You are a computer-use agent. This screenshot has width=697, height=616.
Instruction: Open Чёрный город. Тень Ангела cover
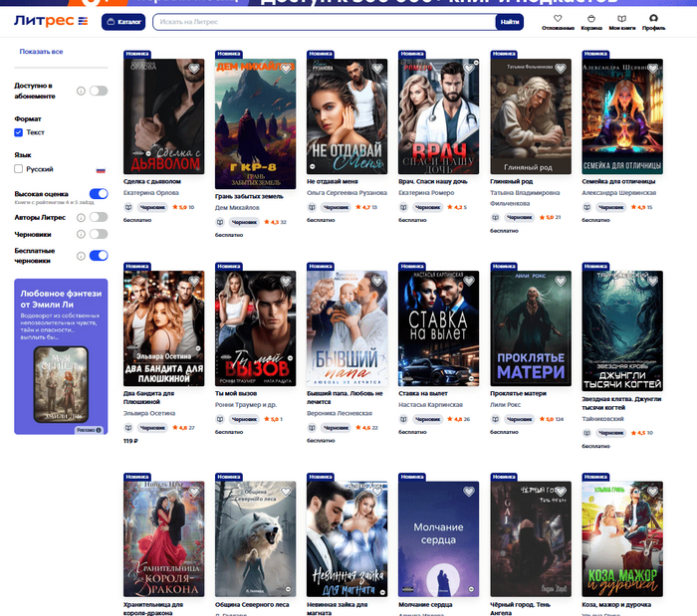(531, 538)
